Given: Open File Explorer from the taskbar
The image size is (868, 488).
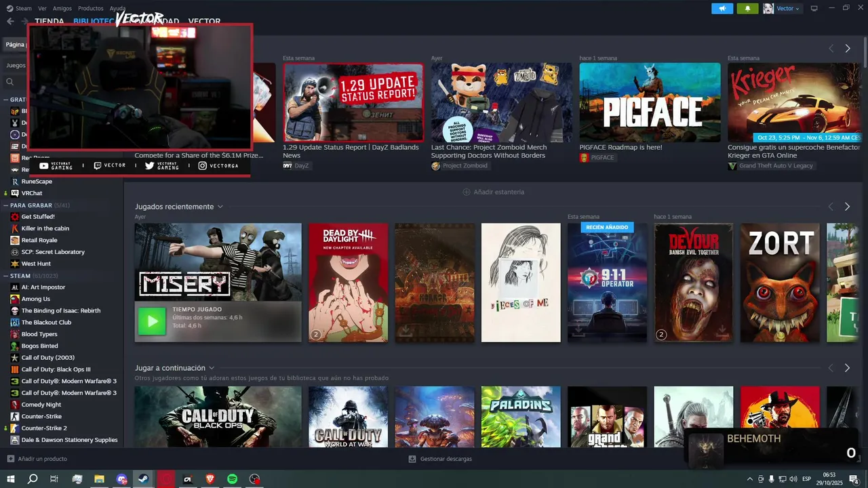Looking at the screenshot, I should point(99,479).
